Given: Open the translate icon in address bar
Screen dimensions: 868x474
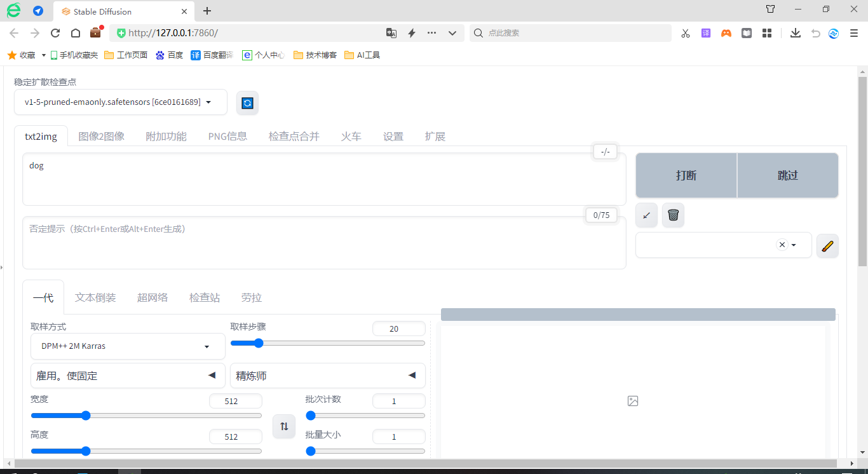Looking at the screenshot, I should pos(391,33).
